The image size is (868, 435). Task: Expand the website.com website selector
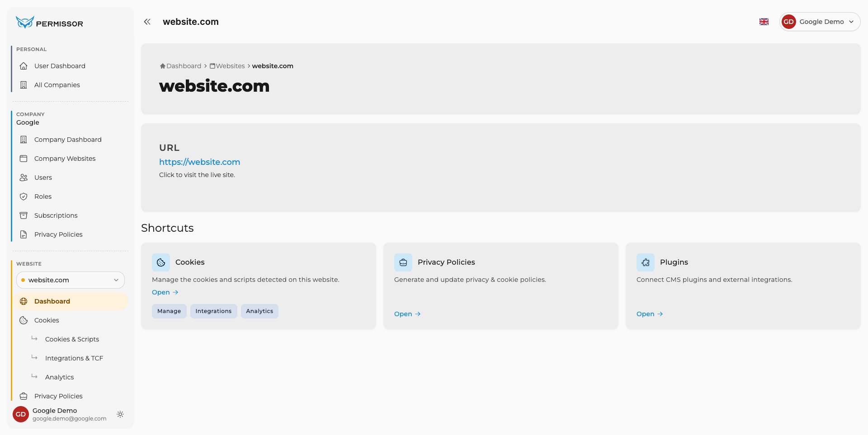coord(71,280)
